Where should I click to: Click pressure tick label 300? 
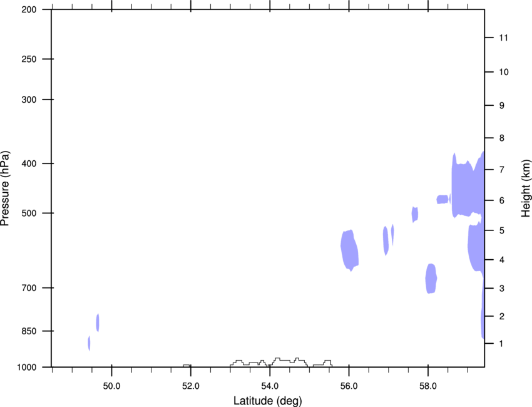coord(29,100)
